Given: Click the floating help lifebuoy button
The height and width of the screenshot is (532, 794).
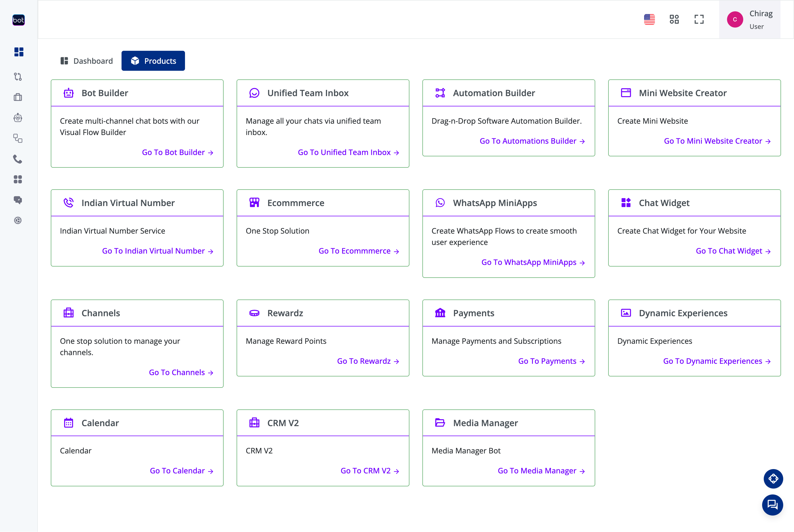Looking at the screenshot, I should coord(773,478).
